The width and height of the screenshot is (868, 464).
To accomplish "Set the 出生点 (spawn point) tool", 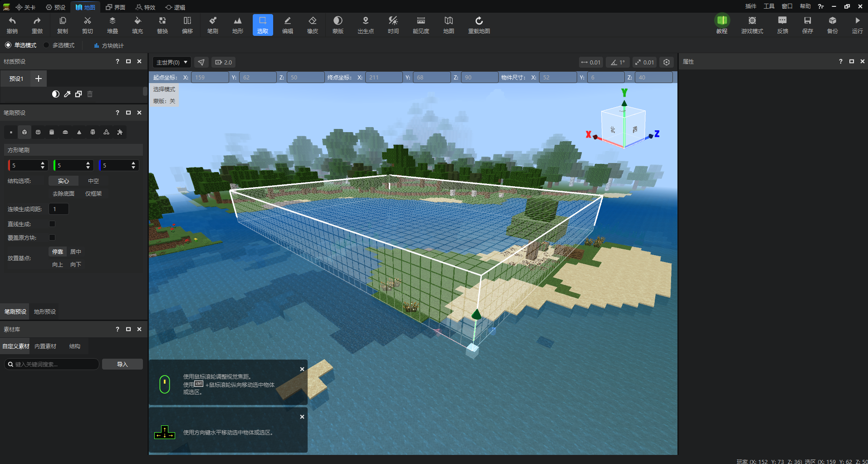I will tap(366, 25).
